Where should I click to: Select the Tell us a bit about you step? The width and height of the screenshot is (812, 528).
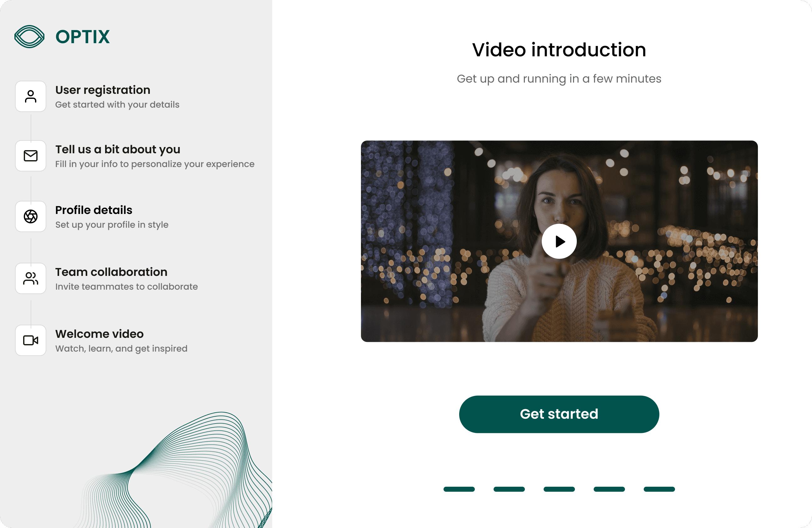[x=118, y=150]
